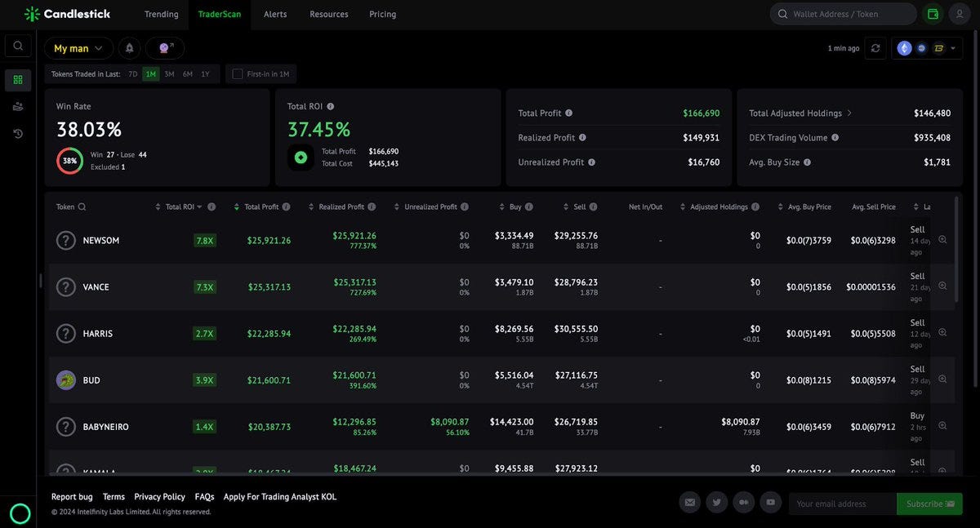
Task: Refresh data with the reload icon
Action: point(875,48)
